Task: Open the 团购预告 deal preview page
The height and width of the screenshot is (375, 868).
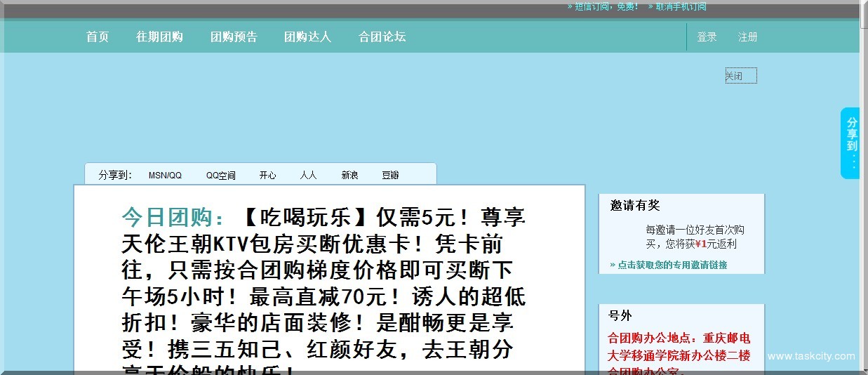Action: (x=234, y=37)
